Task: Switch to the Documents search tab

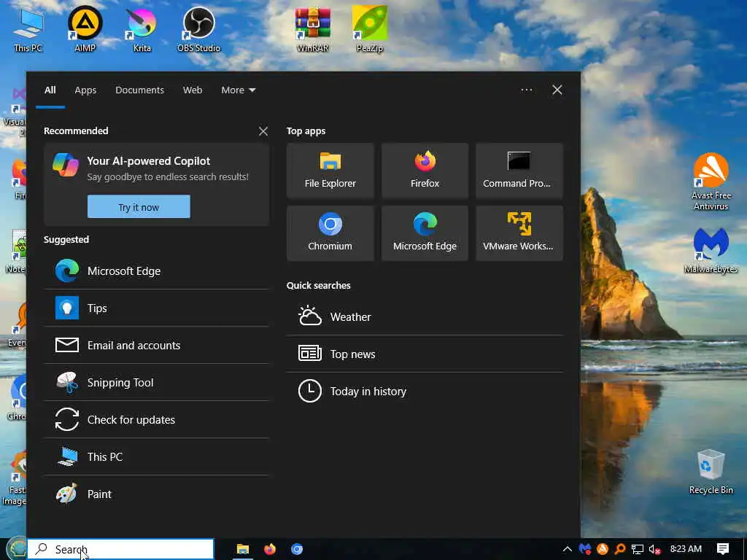Action: tap(139, 90)
